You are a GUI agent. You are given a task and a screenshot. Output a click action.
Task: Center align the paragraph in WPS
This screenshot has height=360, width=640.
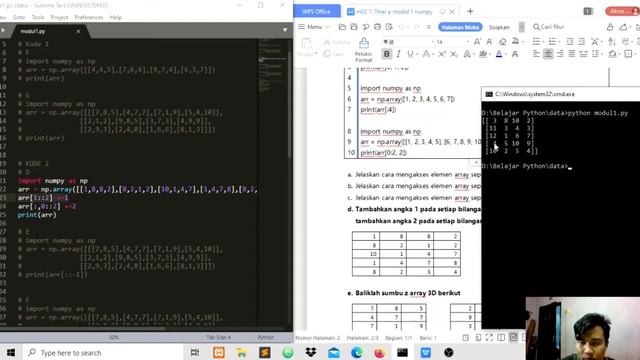click(548, 54)
